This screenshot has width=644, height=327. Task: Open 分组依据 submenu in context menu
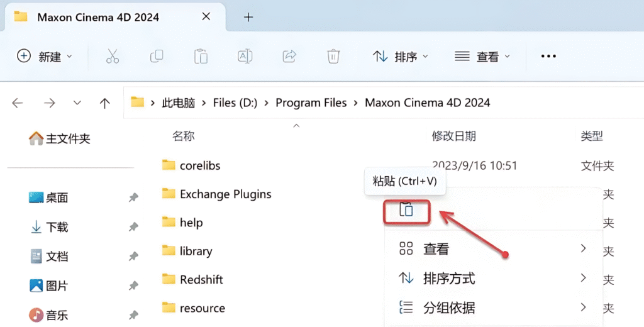click(x=492, y=308)
